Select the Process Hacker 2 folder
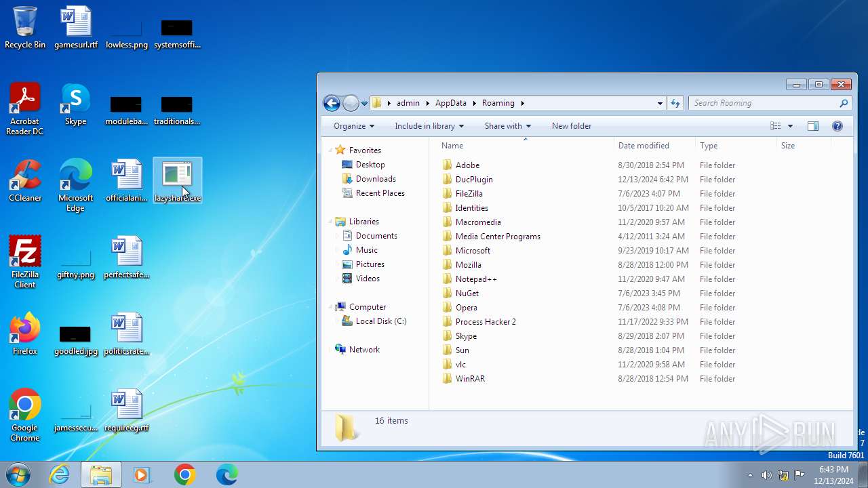 486,322
